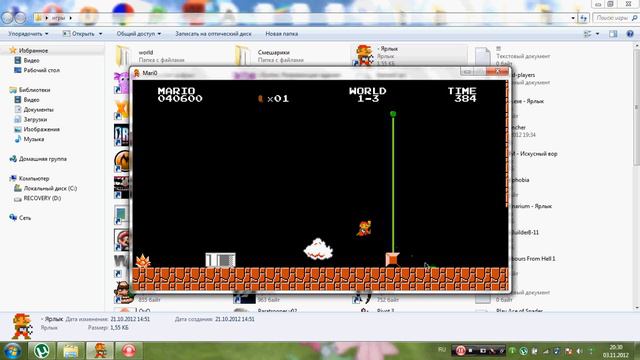Open the Изображения library

41,129
